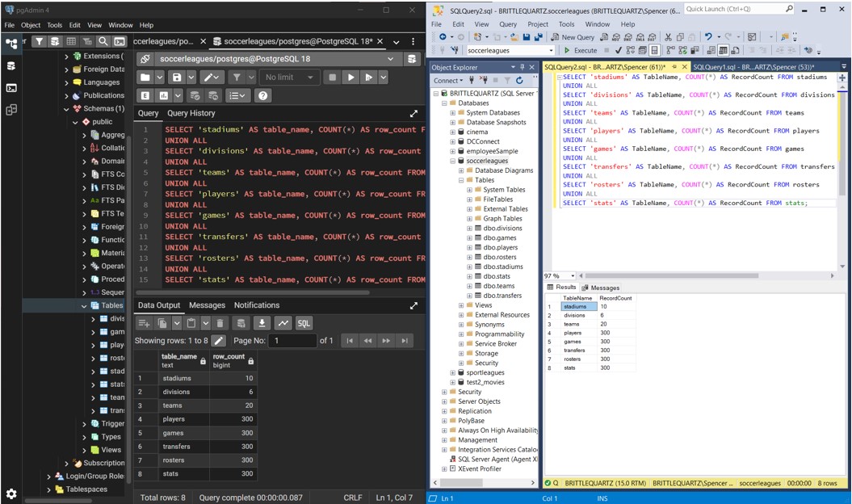Click the Save All icon in SSMS toolbar
This screenshot has height=504, width=852.
click(538, 37)
